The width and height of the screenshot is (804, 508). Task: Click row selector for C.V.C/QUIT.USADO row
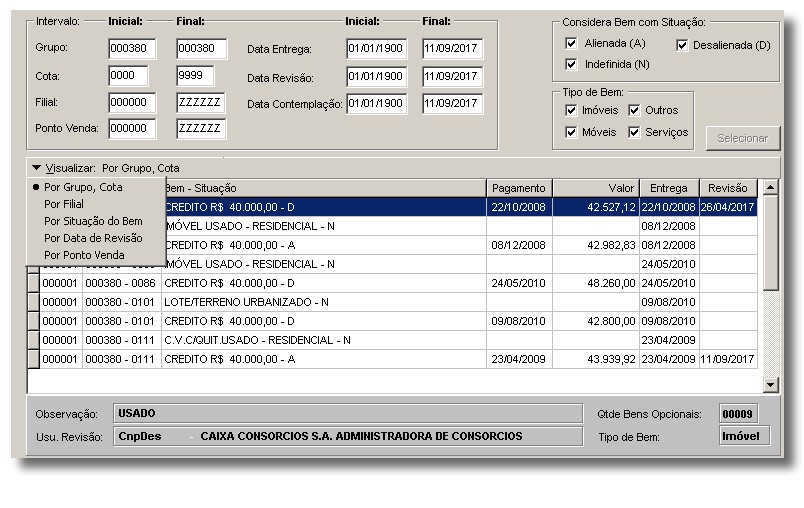33,340
